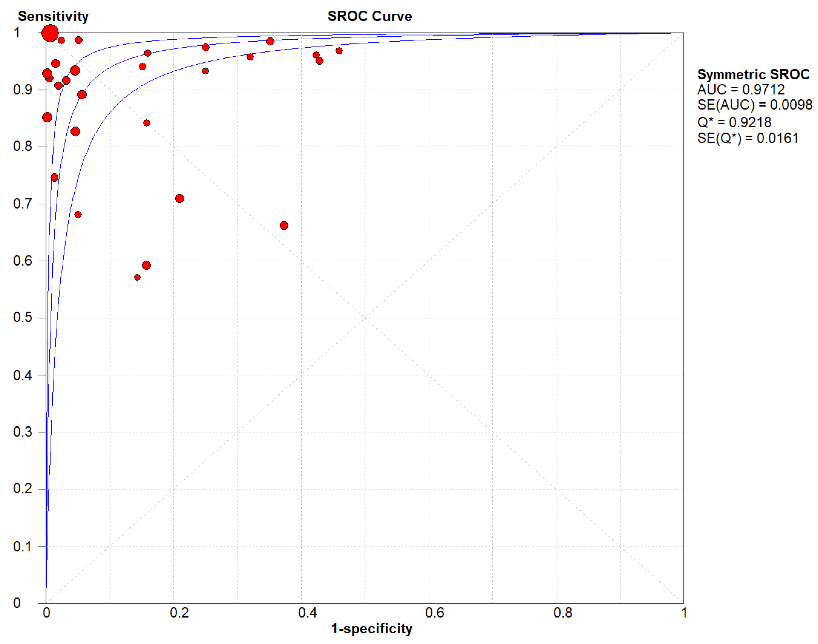The width and height of the screenshot is (818, 644).
Task: Click the "AUC = 0.9712" text
Action: 741,90
